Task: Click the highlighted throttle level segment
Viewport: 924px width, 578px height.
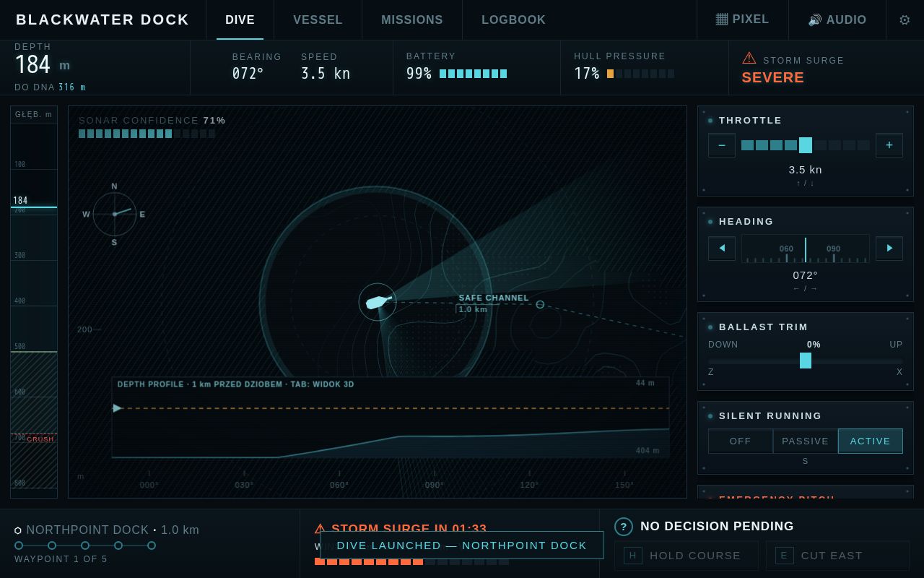Action: (x=806, y=145)
